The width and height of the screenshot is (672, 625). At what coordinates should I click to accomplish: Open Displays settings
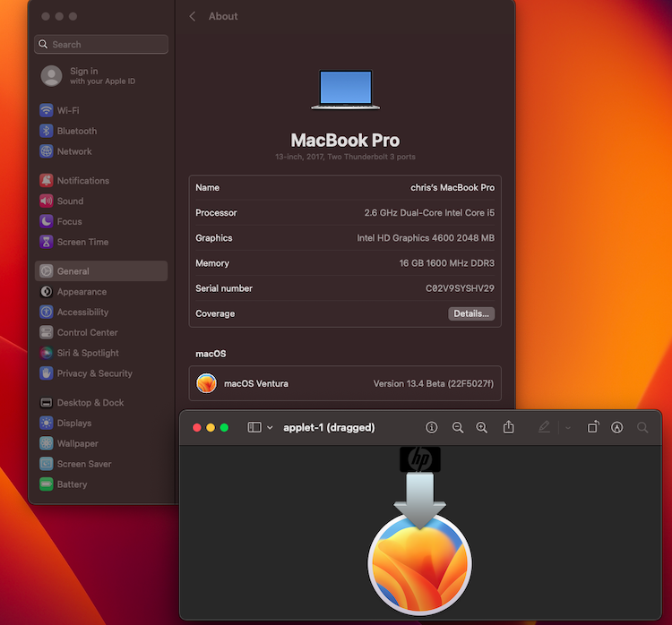pos(101,423)
